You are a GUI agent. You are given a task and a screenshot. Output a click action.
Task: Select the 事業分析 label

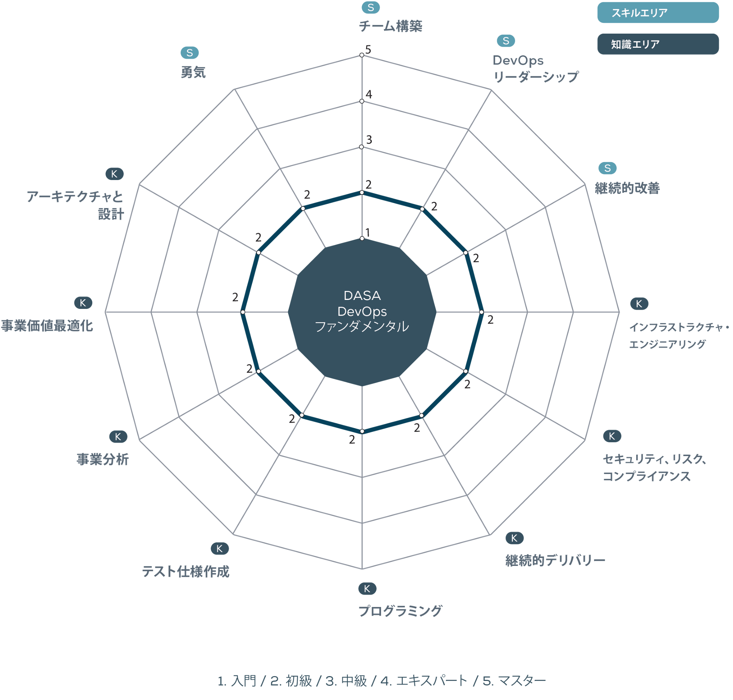click(x=103, y=459)
